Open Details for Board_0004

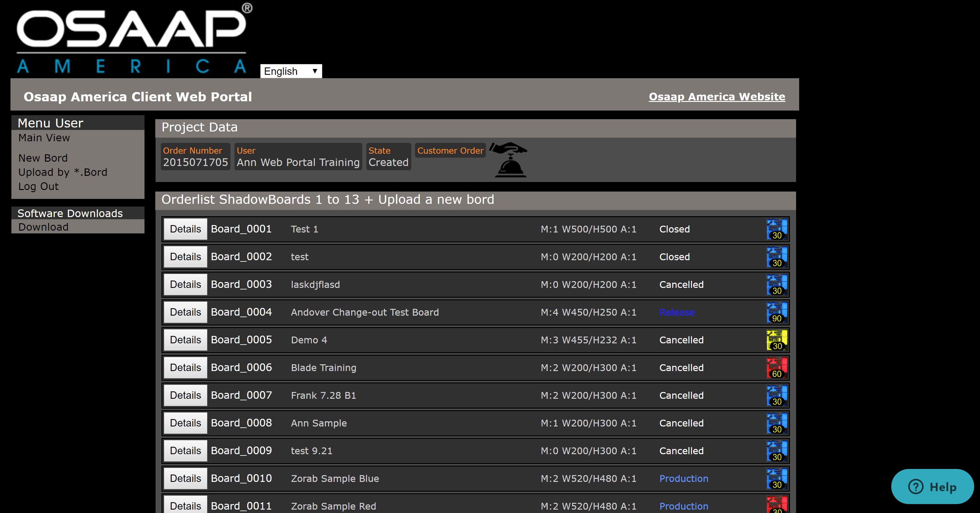[x=185, y=312]
